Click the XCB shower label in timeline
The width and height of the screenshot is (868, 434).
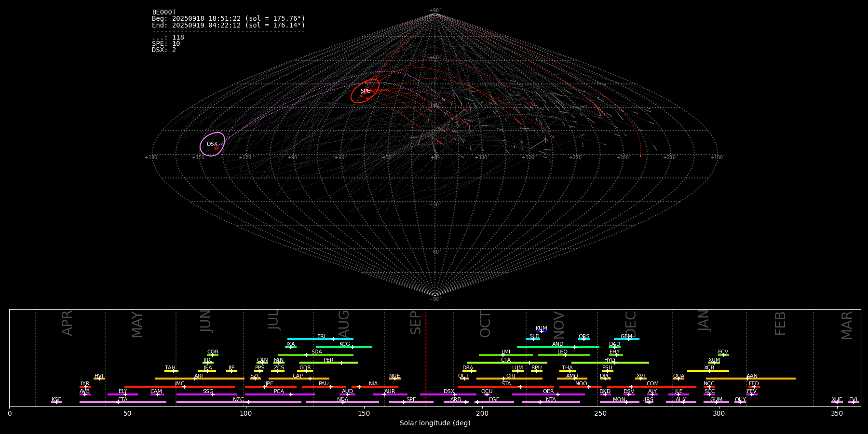709,368
